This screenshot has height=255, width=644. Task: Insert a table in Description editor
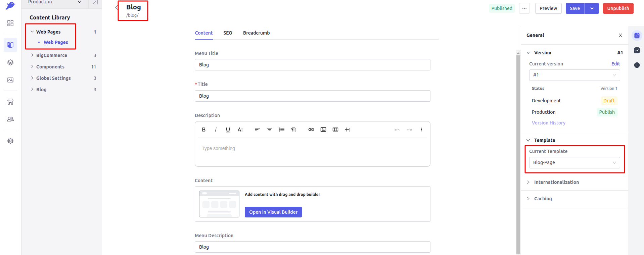click(x=335, y=130)
